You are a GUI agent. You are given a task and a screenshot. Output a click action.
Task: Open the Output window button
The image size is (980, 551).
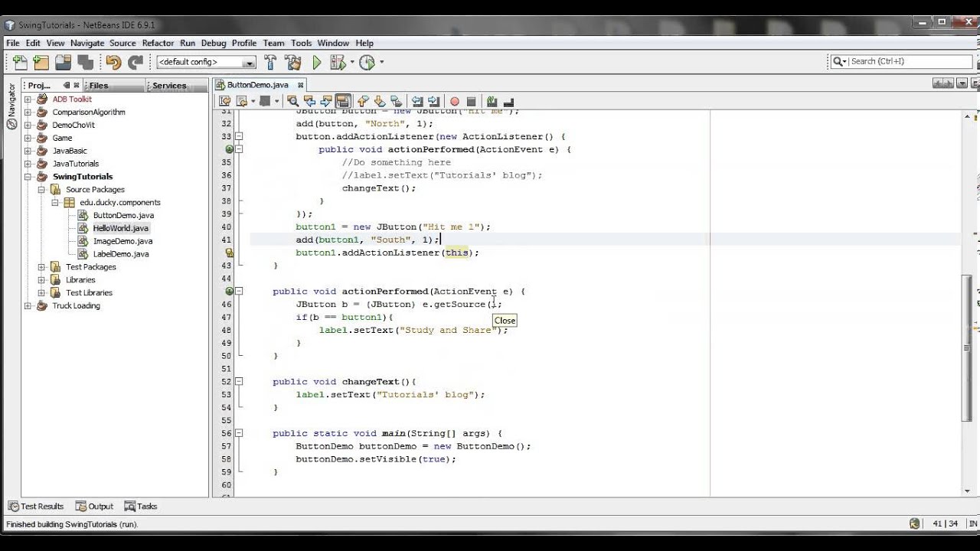(94, 507)
